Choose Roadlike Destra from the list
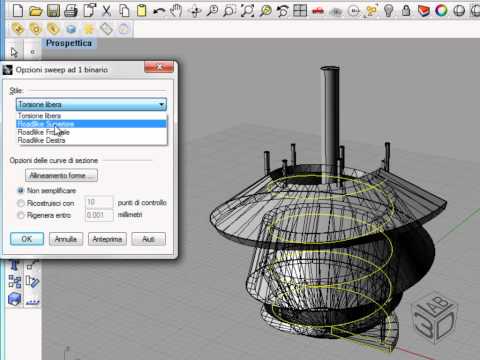The image size is (480, 360). tap(91, 140)
